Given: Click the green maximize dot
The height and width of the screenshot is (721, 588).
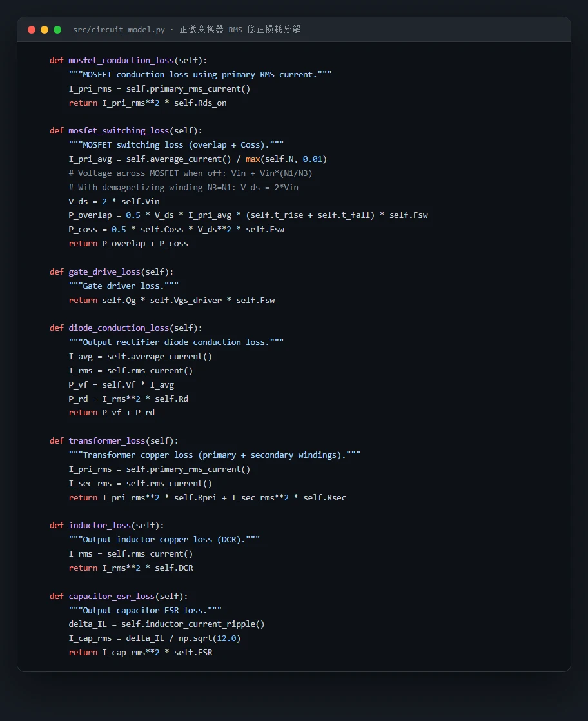Looking at the screenshot, I should pyautogui.click(x=57, y=30).
